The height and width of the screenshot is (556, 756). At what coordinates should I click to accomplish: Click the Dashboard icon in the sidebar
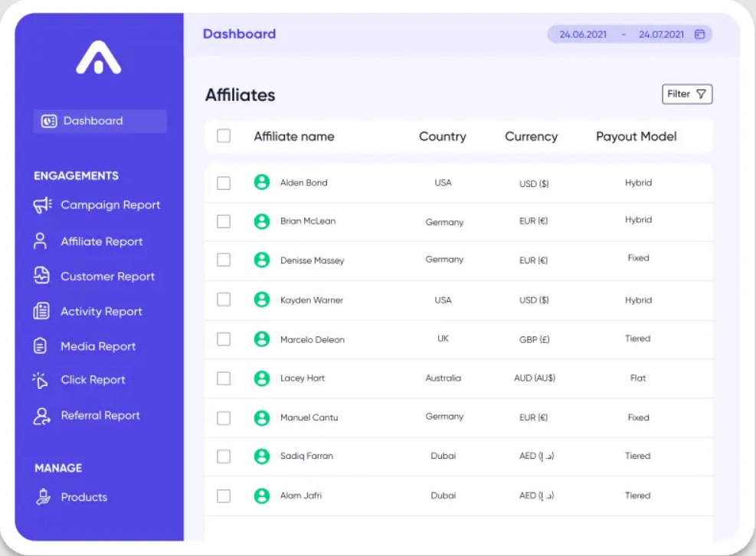pos(49,121)
